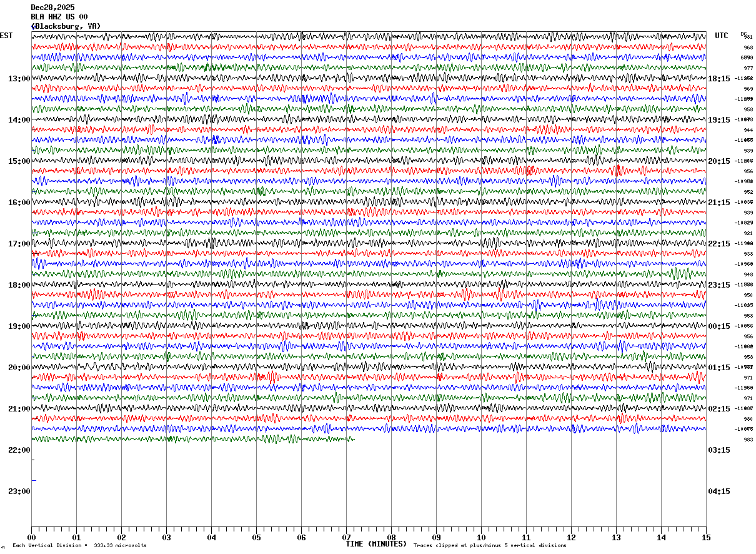Click the 18:15 UTC time label
The height and width of the screenshot is (554, 756).
[719, 79]
